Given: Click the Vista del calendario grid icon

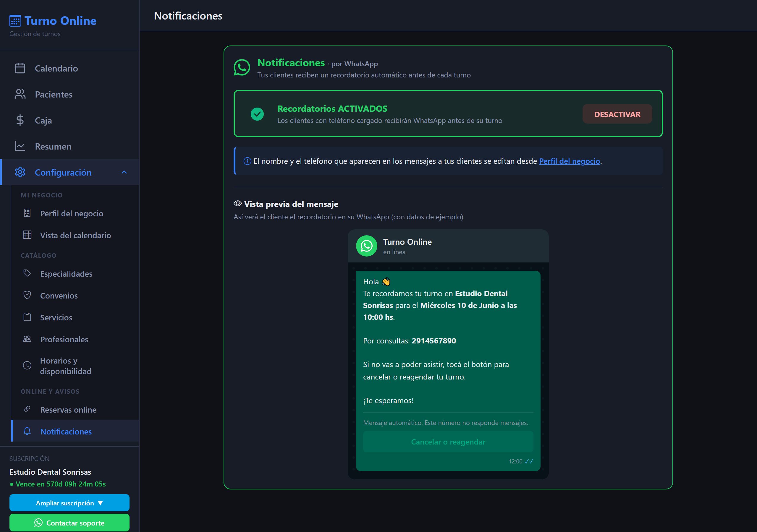Looking at the screenshot, I should pyautogui.click(x=28, y=235).
